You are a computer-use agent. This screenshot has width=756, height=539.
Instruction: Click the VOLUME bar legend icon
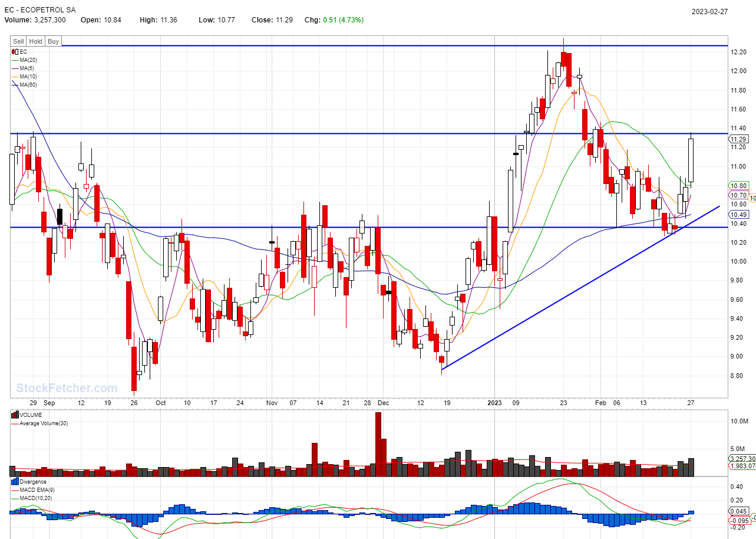tap(15, 415)
